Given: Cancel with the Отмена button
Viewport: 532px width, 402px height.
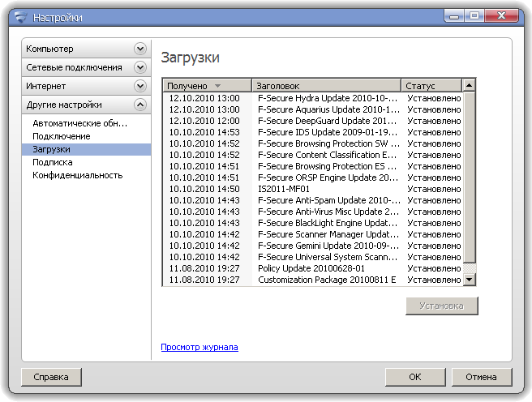Looking at the screenshot, I should (x=482, y=377).
